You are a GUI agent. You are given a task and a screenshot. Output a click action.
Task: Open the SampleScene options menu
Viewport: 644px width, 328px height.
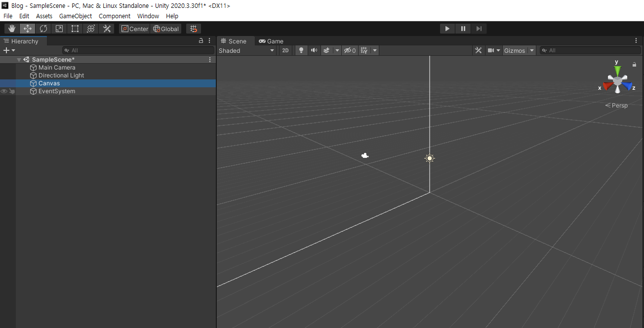click(210, 60)
